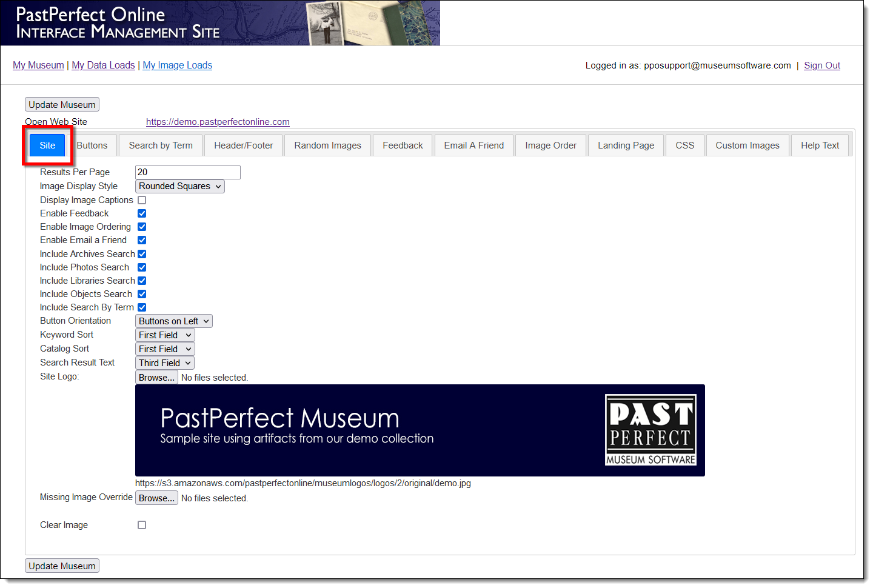Expand the Search Result Text dropdown

point(165,363)
